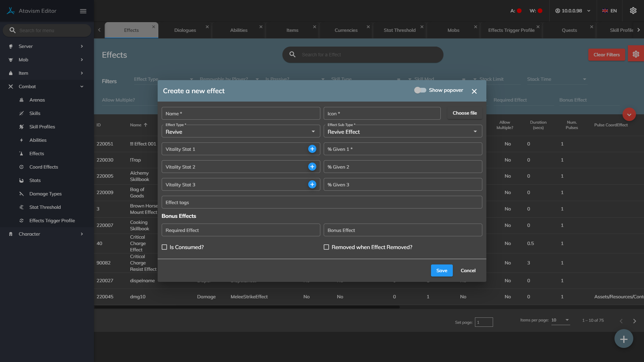Open Damage Types in the sidebar
The width and height of the screenshot is (644, 362).
tap(45, 194)
